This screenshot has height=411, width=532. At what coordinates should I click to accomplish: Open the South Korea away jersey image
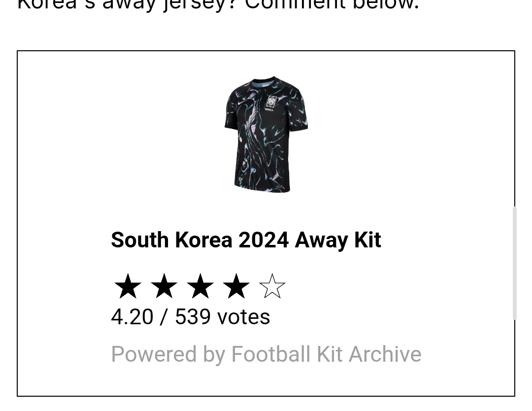pos(266,135)
